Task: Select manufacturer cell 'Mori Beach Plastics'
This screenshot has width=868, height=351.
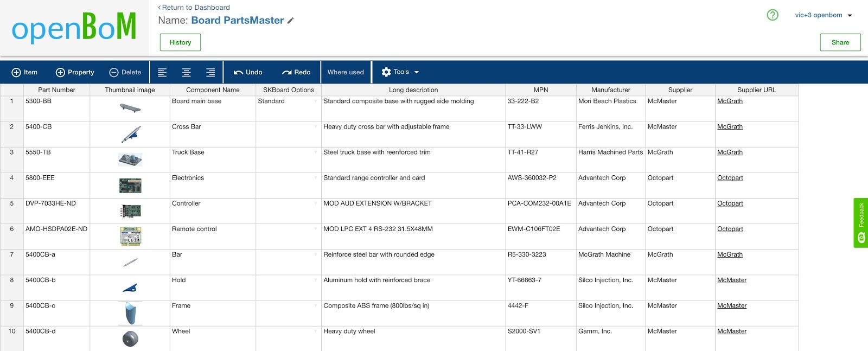Action: tap(611, 109)
